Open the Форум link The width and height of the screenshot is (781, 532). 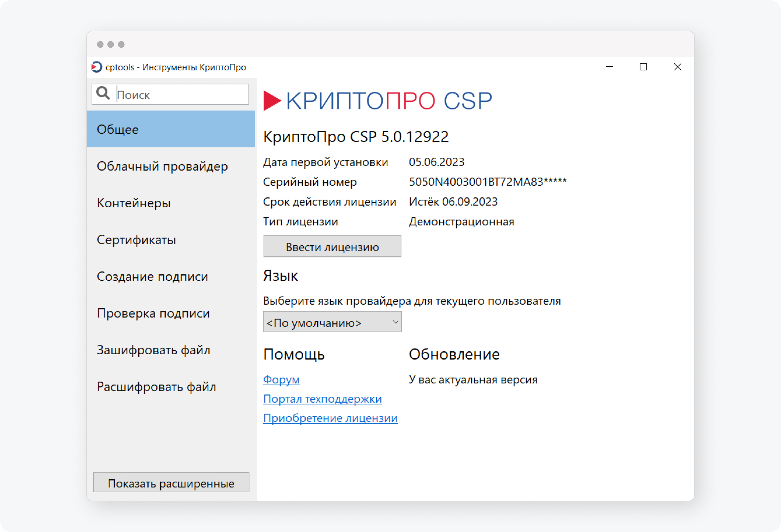(281, 380)
